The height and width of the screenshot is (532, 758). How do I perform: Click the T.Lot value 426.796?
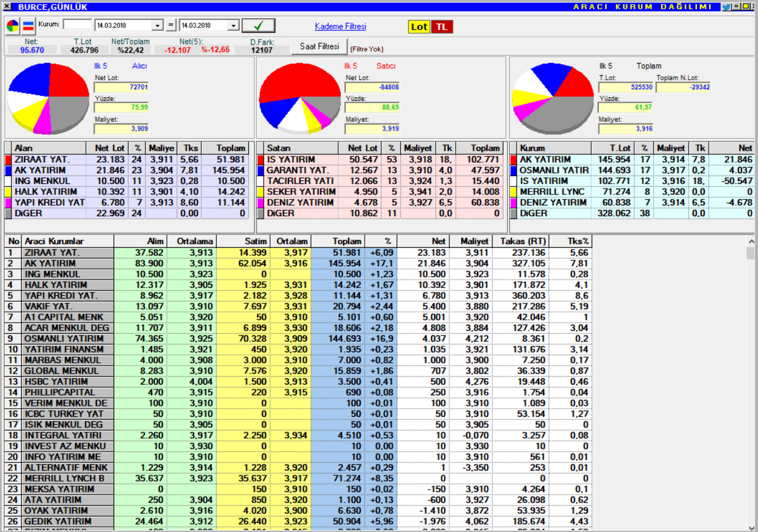[x=84, y=50]
